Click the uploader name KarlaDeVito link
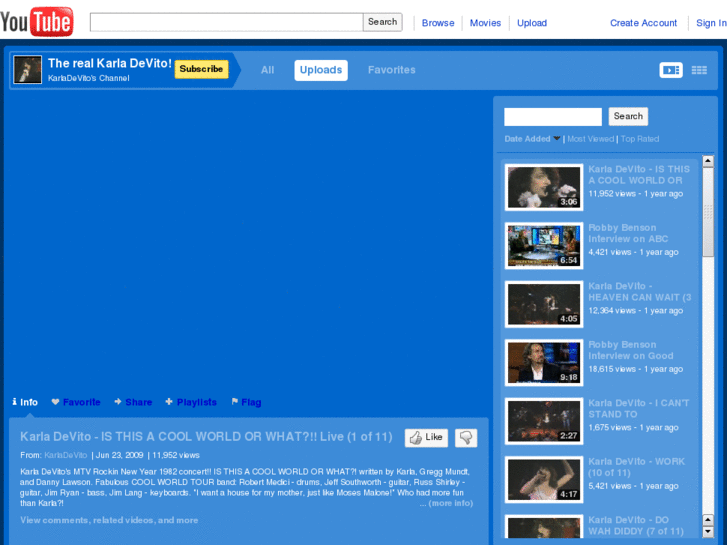727x545 pixels. point(65,455)
